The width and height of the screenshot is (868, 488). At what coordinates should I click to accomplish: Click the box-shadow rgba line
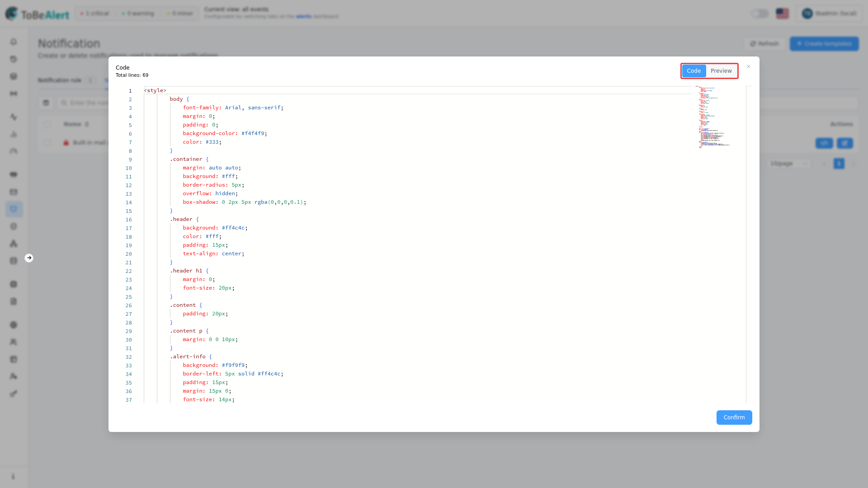click(244, 202)
